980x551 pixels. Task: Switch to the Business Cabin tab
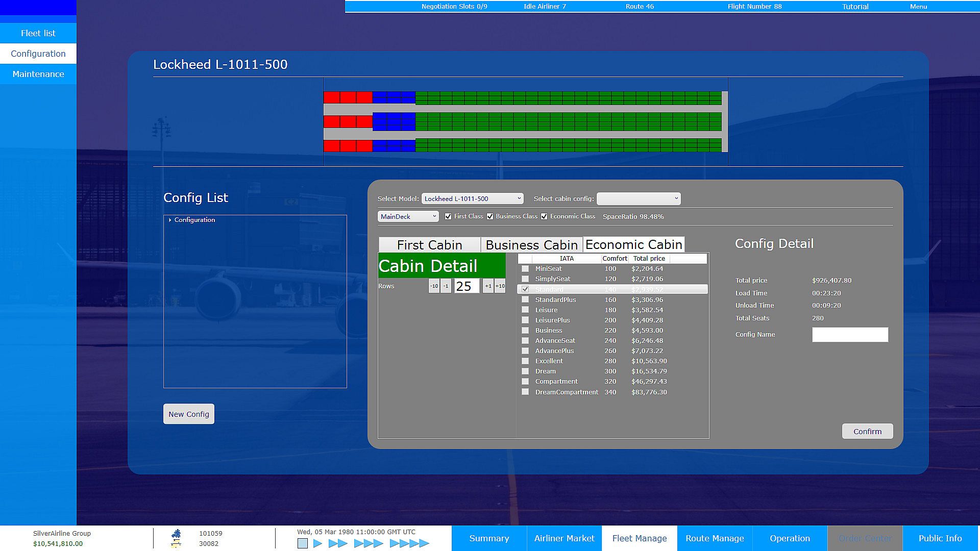[531, 245]
